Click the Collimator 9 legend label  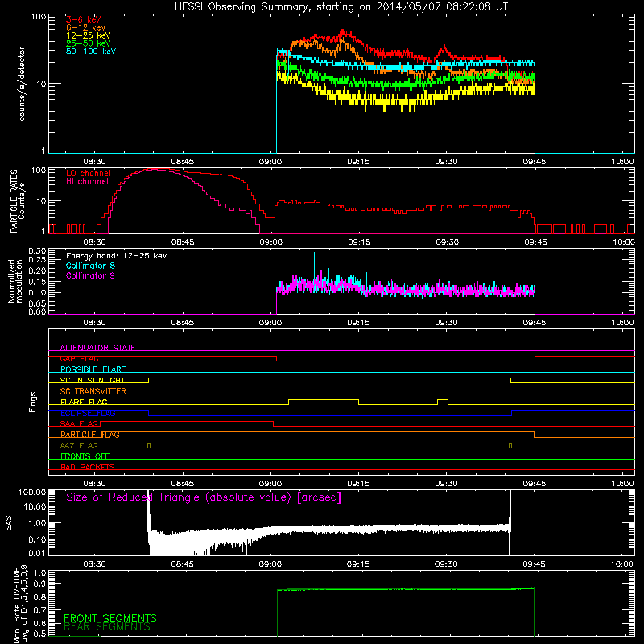[x=90, y=275]
